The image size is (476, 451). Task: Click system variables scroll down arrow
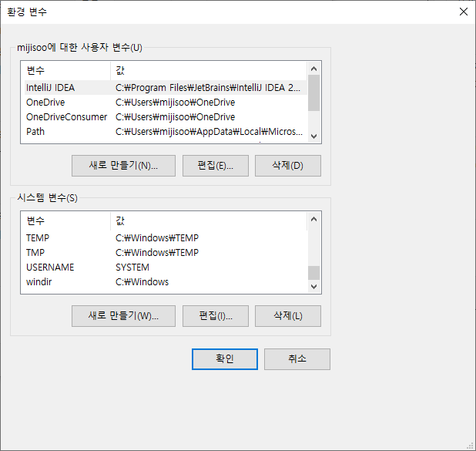click(x=314, y=286)
